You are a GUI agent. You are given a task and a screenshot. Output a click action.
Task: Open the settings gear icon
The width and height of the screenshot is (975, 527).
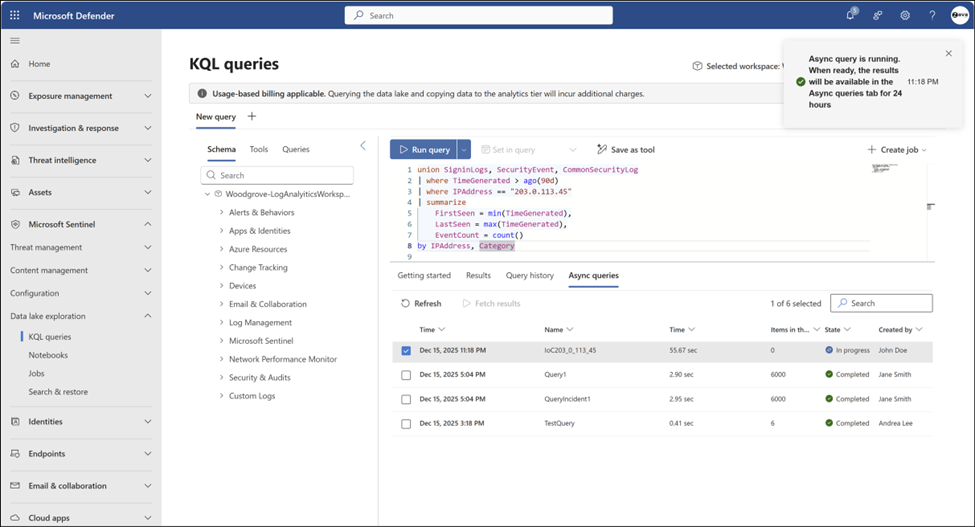coord(905,16)
